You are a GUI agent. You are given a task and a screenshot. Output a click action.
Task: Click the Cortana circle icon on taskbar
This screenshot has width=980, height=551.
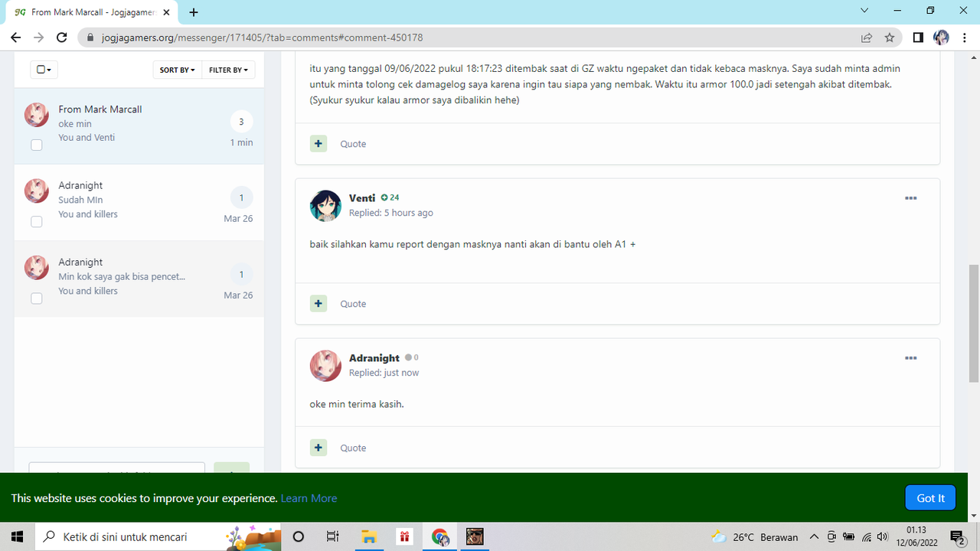pos(299,537)
